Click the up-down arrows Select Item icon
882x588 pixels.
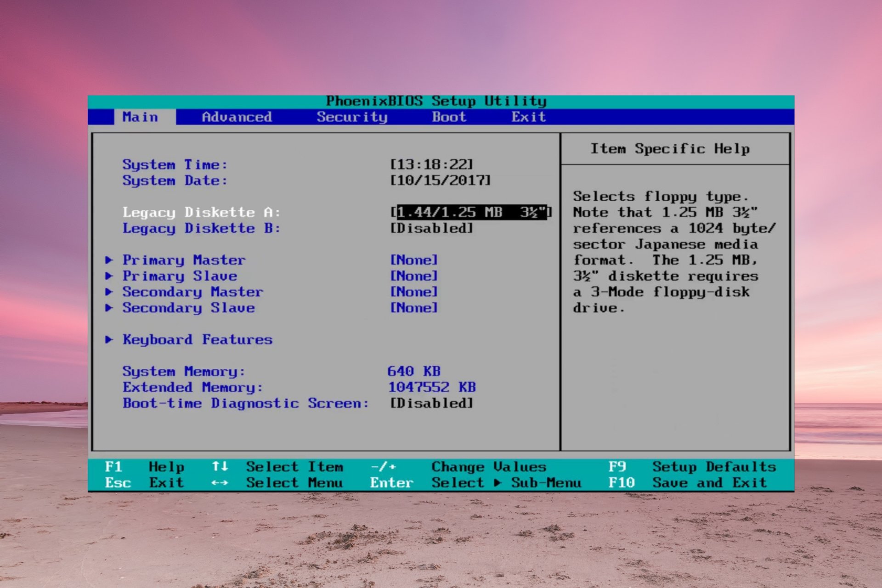(x=220, y=466)
